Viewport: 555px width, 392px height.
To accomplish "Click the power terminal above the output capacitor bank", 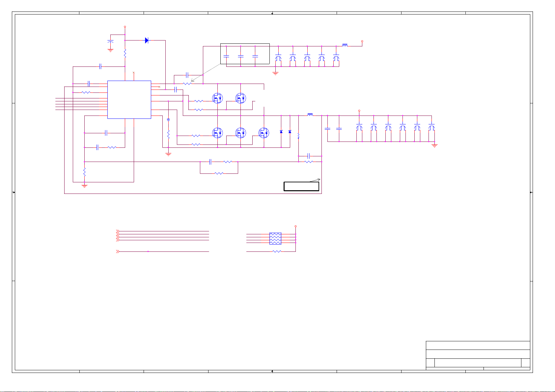I will 359,111.
